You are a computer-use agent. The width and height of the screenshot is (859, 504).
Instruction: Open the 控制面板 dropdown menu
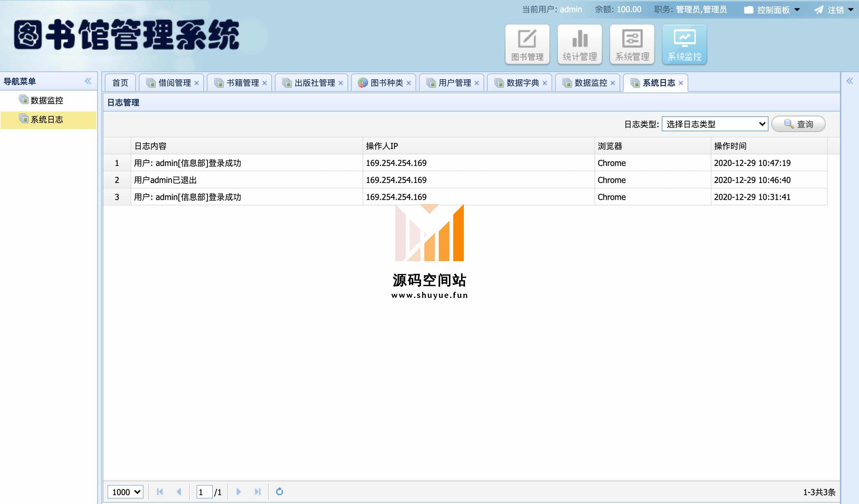(772, 10)
